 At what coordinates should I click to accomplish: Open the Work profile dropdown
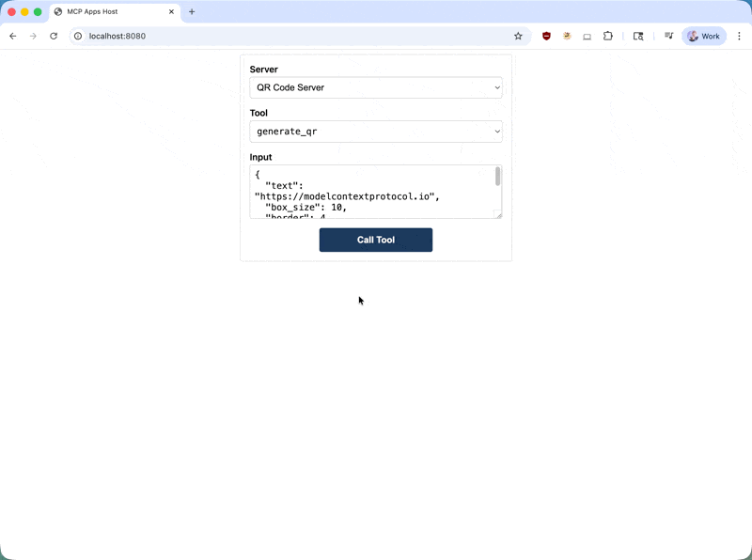coord(703,36)
